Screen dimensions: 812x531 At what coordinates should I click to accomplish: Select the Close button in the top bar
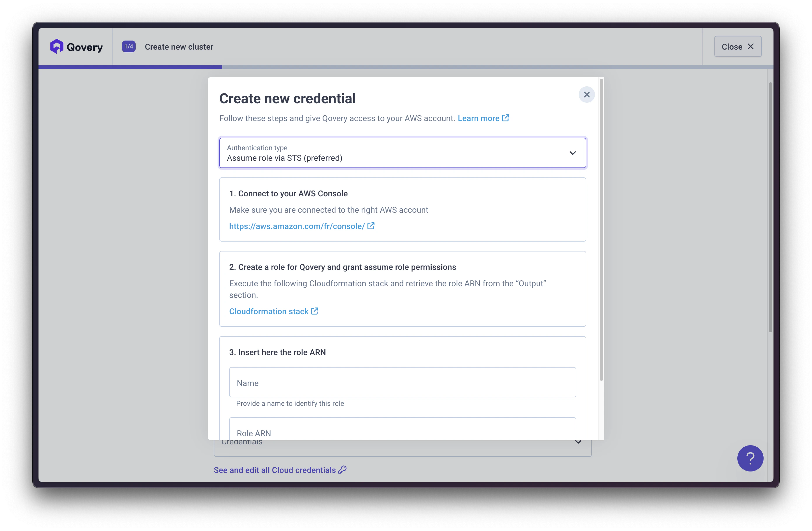click(x=738, y=46)
